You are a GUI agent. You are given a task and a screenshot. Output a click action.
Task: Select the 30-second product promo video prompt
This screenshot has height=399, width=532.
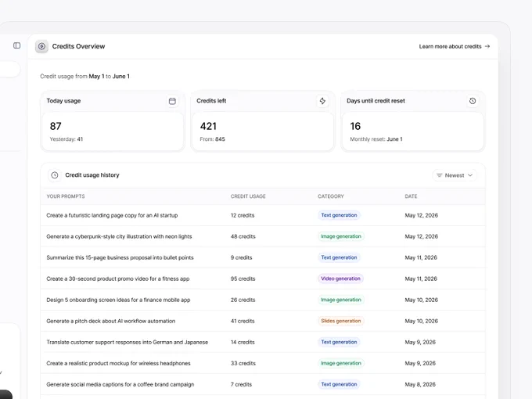(117, 279)
